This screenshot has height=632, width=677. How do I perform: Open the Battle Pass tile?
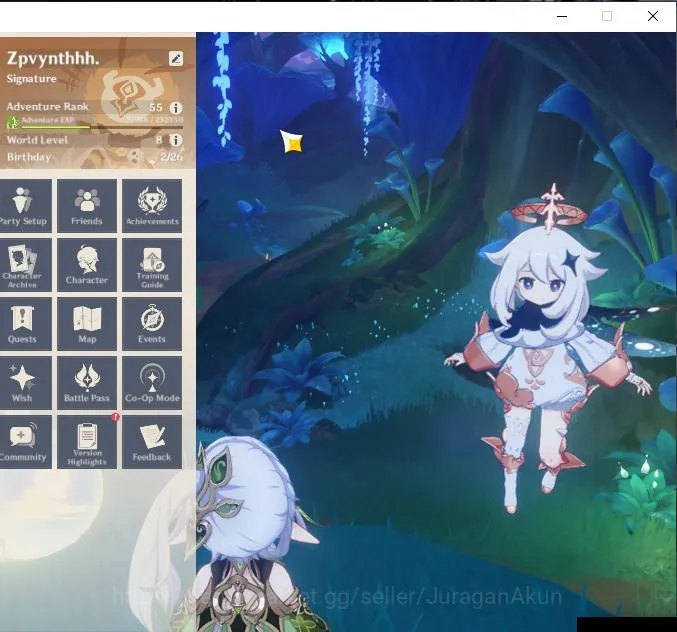[x=87, y=383]
